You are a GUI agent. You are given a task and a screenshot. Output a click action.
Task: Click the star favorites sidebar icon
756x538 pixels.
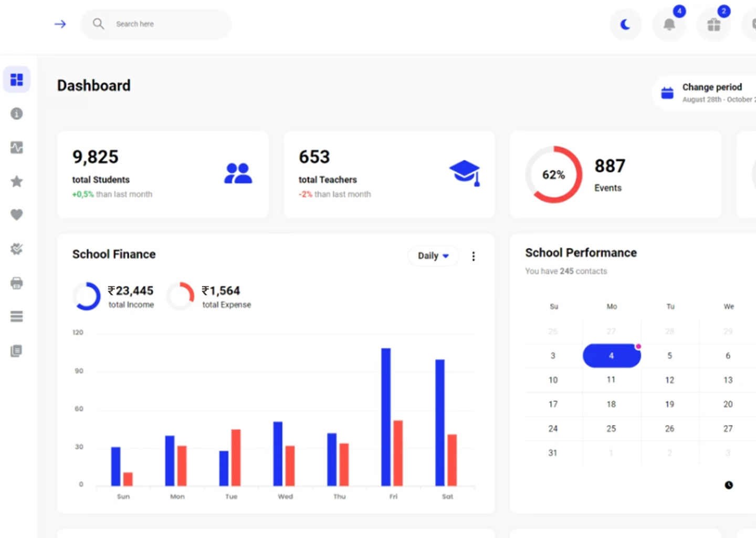pos(17,181)
